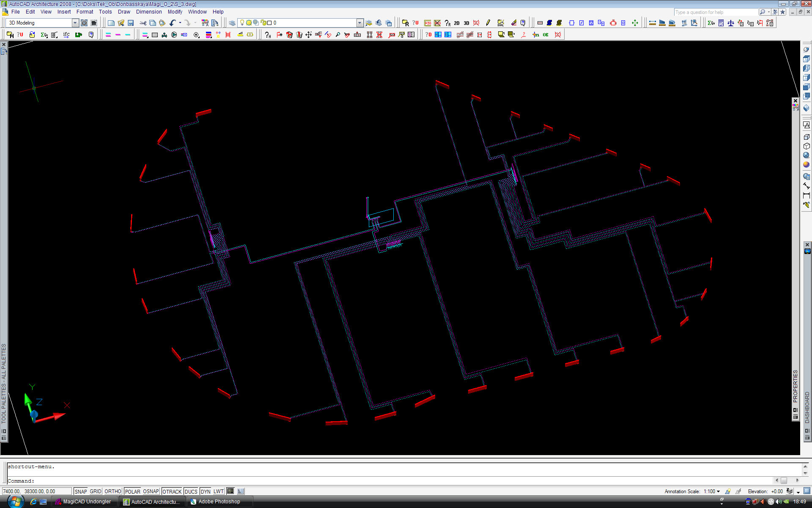This screenshot has height=508, width=812.
Task: Expand the layer list dropdown
Action: 359,23
